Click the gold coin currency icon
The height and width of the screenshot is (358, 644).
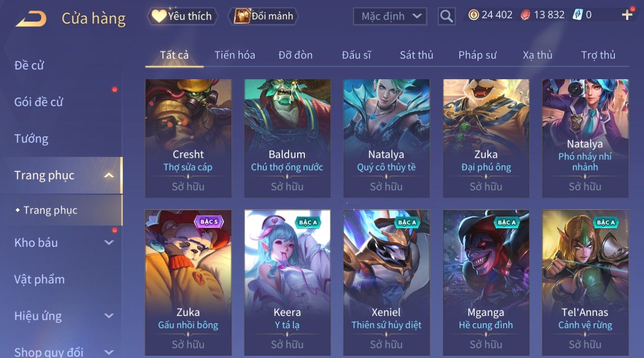473,15
